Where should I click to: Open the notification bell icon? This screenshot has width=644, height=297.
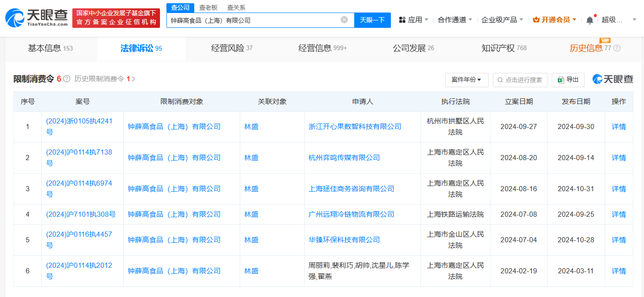tap(589, 20)
